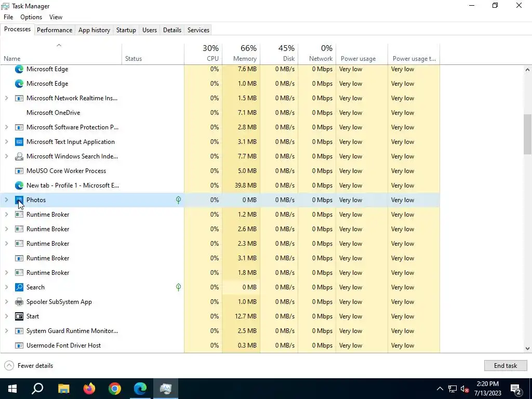This screenshot has width=532, height=399.
Task: Click the Spooler SubSystem App printer icon
Action: coord(19,302)
